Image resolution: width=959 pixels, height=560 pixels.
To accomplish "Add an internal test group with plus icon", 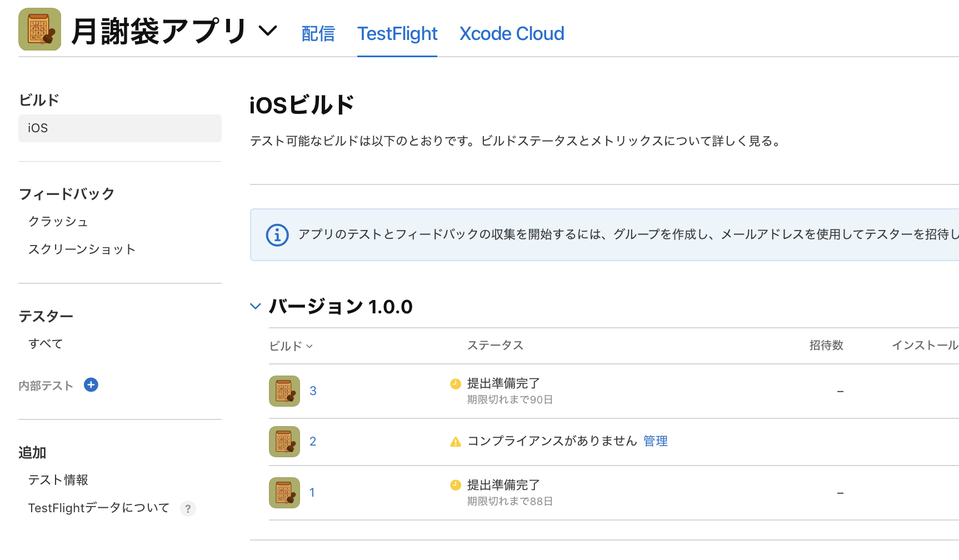I will 91,384.
